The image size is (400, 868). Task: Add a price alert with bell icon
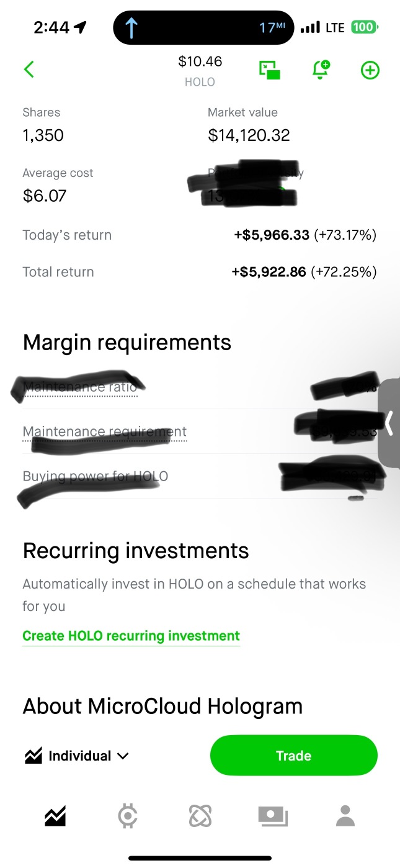click(x=321, y=70)
